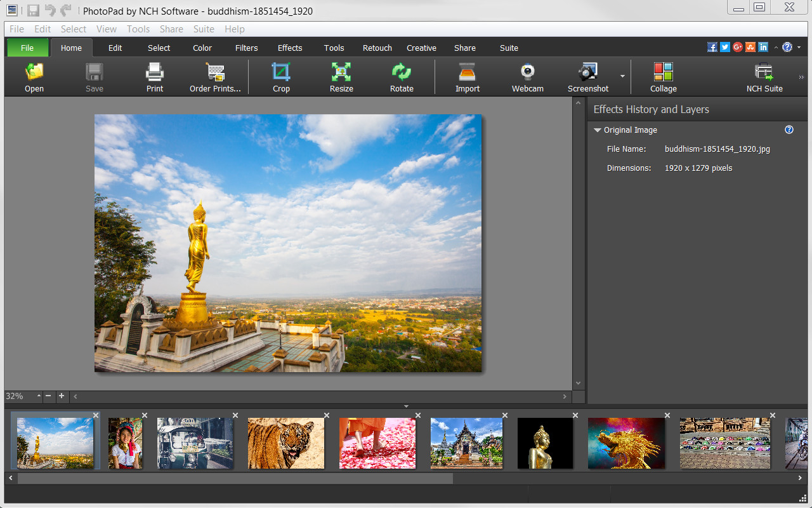This screenshot has height=508, width=812.
Task: Take a Screenshot
Action: pos(587,76)
